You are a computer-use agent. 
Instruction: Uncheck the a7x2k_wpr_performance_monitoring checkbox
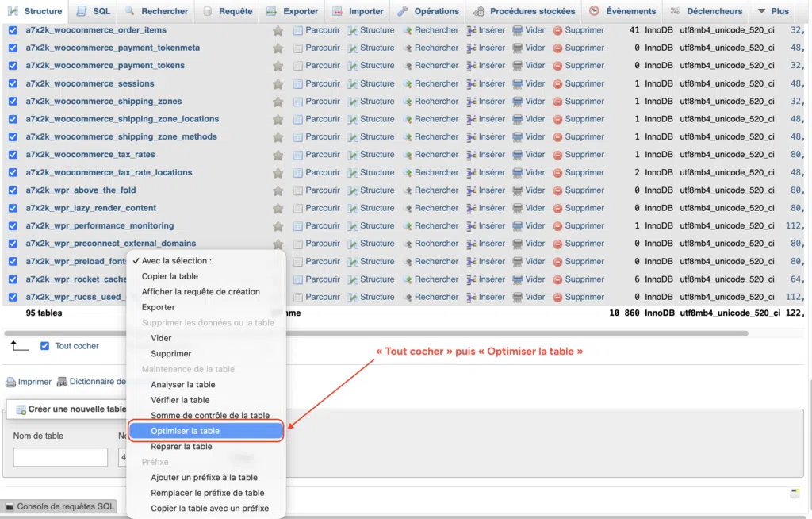click(x=13, y=226)
